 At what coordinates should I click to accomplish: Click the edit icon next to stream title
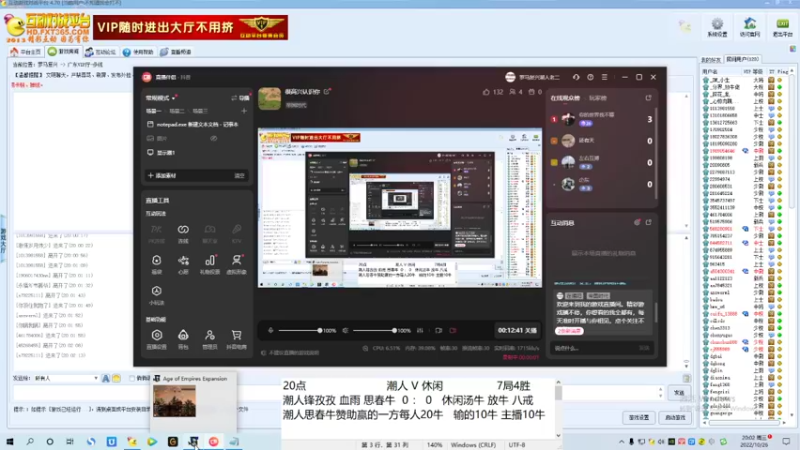click(x=327, y=92)
